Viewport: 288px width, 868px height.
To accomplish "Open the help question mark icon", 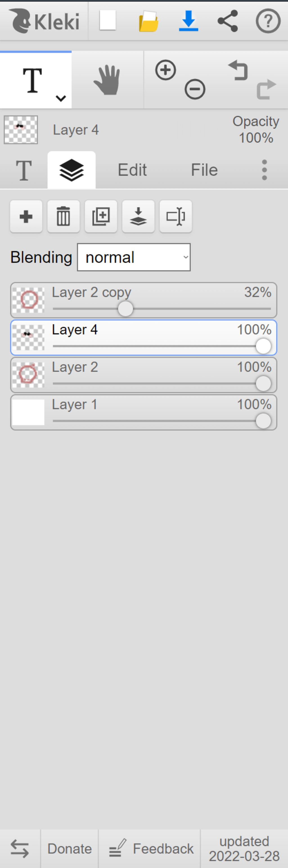I will [x=268, y=21].
